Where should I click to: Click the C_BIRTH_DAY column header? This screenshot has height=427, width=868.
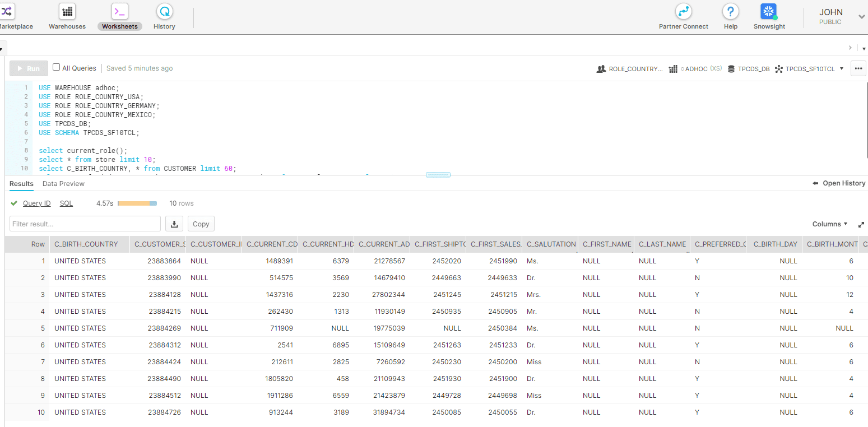tap(775, 244)
